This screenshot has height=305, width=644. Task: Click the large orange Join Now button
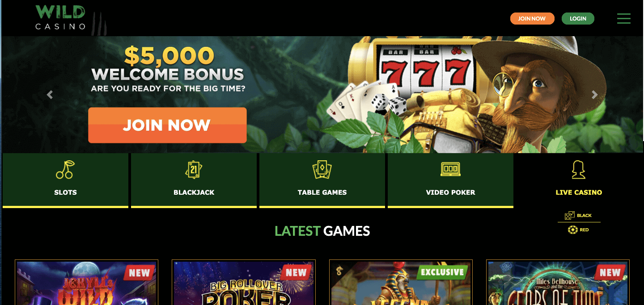point(167,125)
